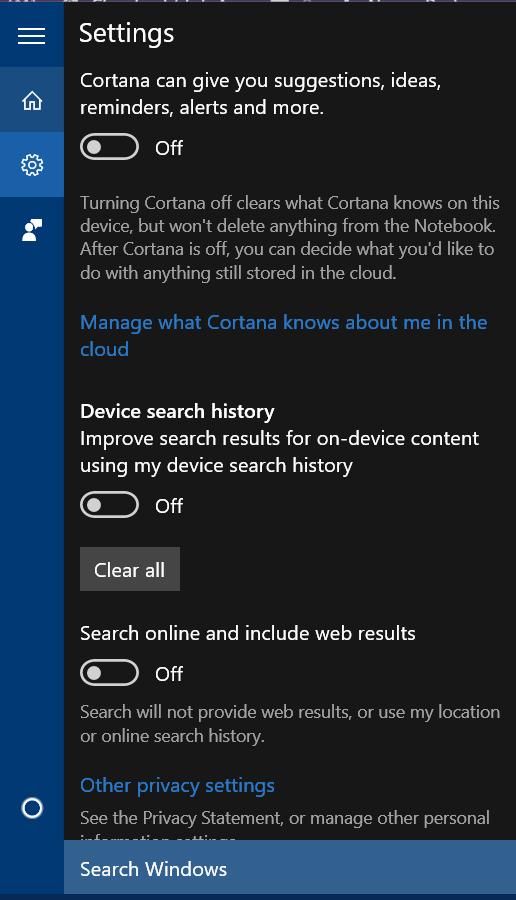The width and height of the screenshot is (516, 900).
Task: Click the Search Windows box
Action: [x=290, y=869]
